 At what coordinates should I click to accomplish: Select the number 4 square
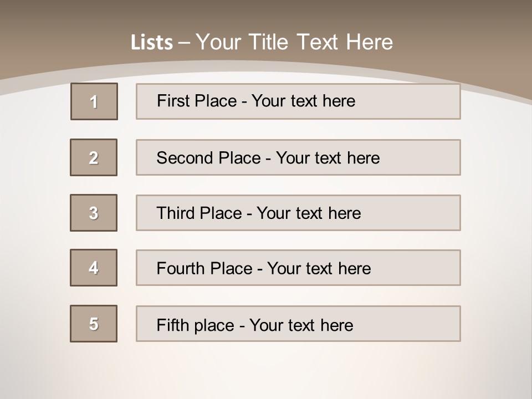pos(94,268)
